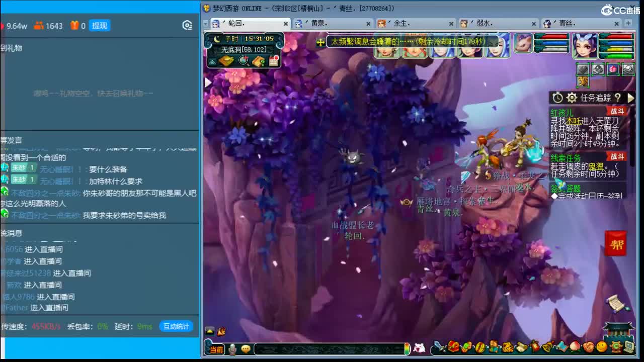Image resolution: width=644 pixels, height=362 pixels.
Task: Click the yellow move-arrows icon on notice bar
Action: (x=320, y=43)
